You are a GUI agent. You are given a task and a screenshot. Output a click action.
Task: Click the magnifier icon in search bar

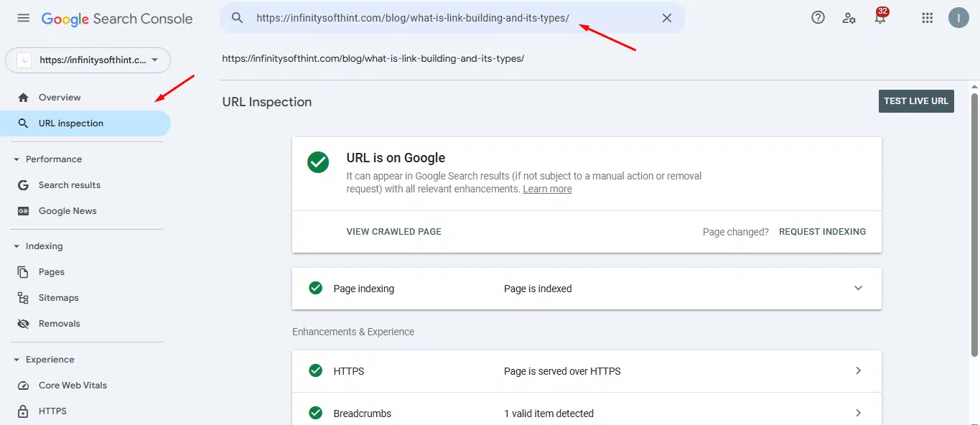tap(238, 18)
